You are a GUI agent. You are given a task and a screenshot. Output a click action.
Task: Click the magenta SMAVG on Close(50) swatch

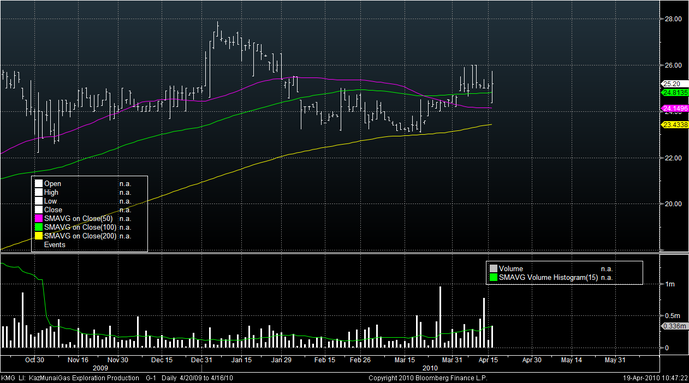39,218
